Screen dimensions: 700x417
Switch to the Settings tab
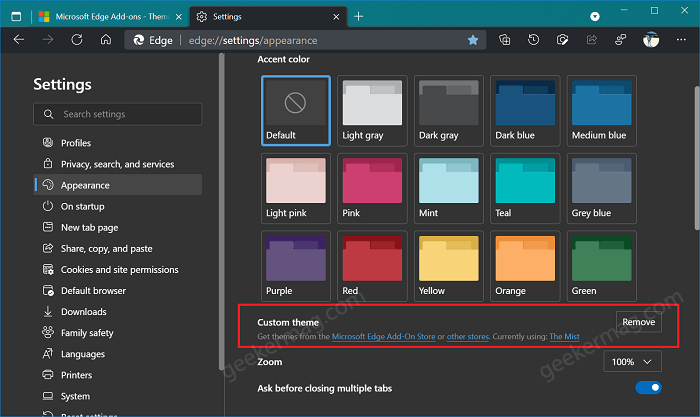(268, 17)
